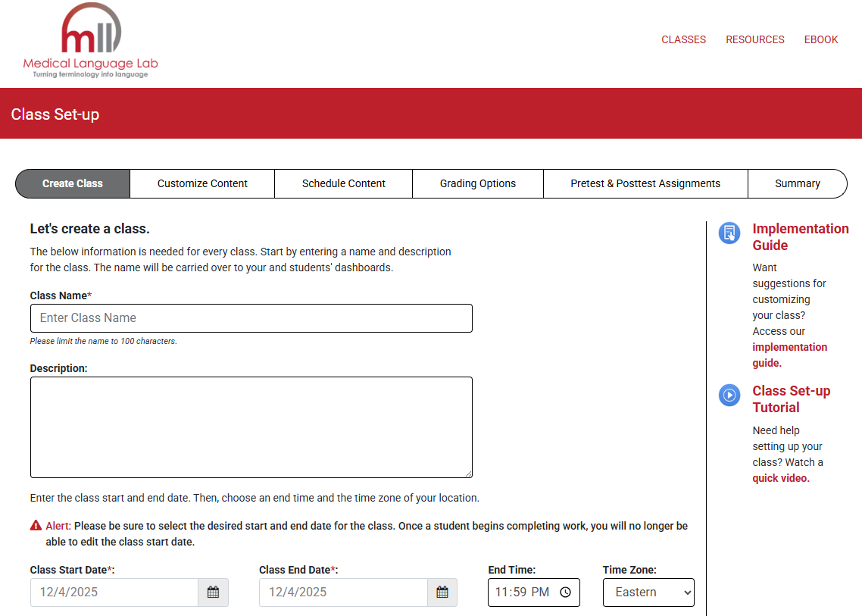This screenshot has width=862, height=616.
Task: Click the Implementation Guide book icon
Action: click(x=729, y=233)
